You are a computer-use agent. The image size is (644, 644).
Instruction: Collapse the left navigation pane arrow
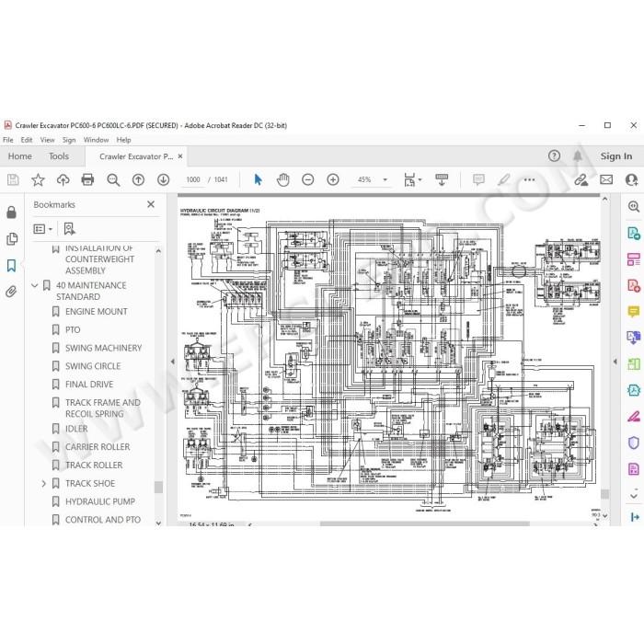[173, 362]
